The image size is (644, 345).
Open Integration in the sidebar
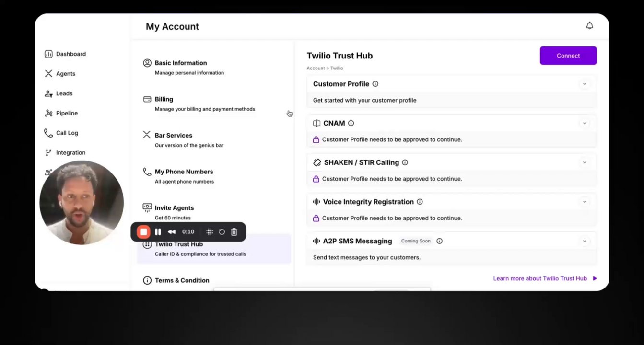70,152
